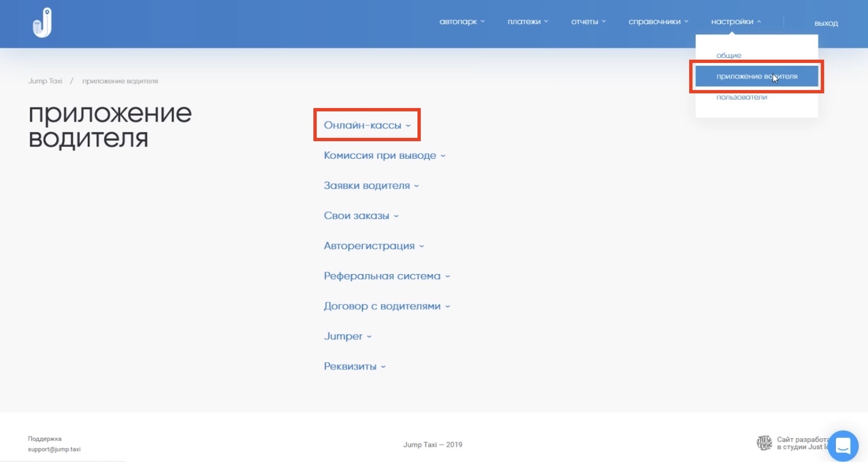Open the справочники menu
The width and height of the screenshot is (868, 462).
[658, 22]
